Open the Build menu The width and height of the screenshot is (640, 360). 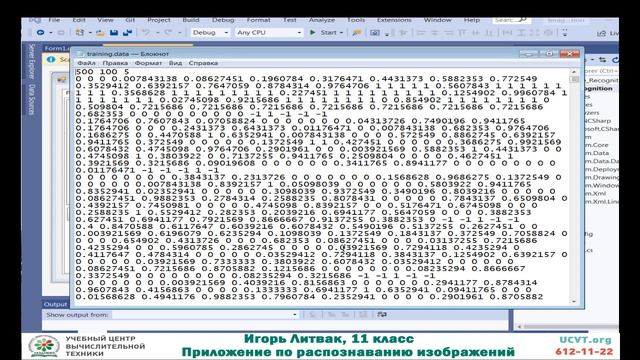191,20
